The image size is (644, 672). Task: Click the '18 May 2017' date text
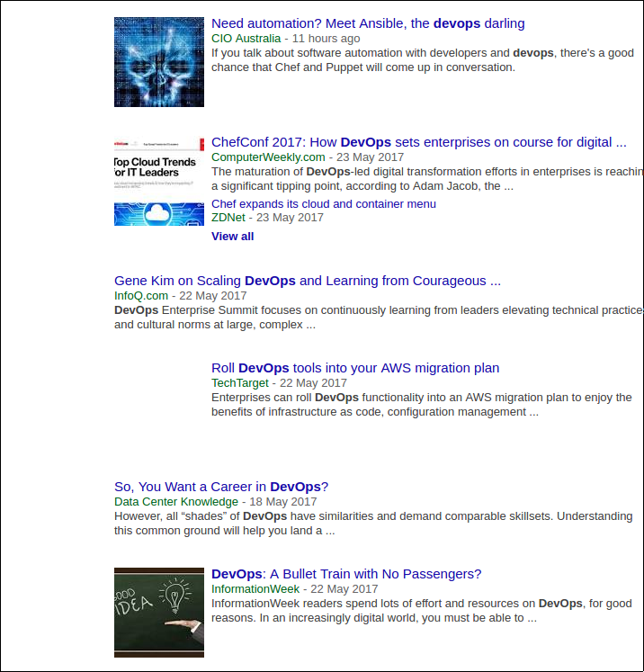(x=283, y=502)
